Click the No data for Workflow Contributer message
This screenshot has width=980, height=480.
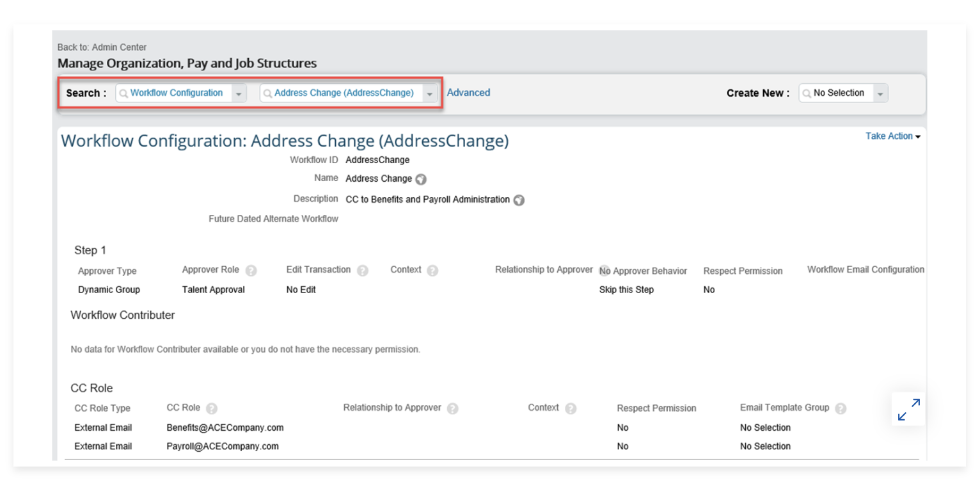pos(245,349)
